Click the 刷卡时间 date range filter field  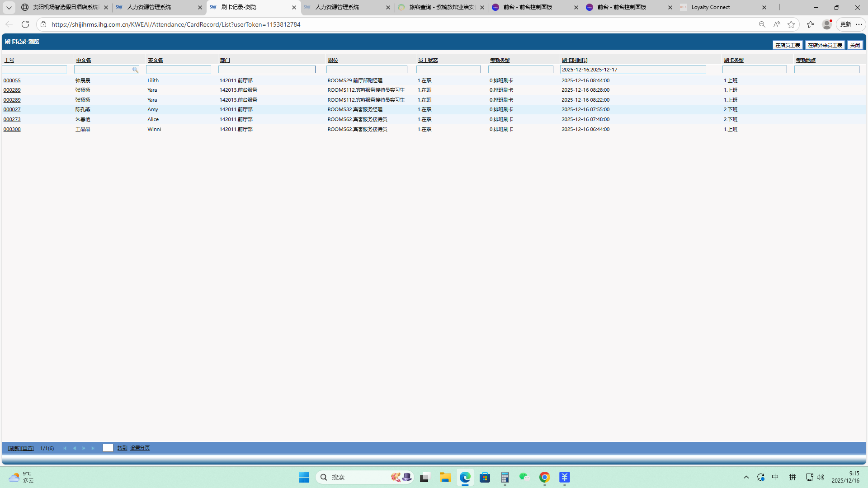tap(632, 70)
